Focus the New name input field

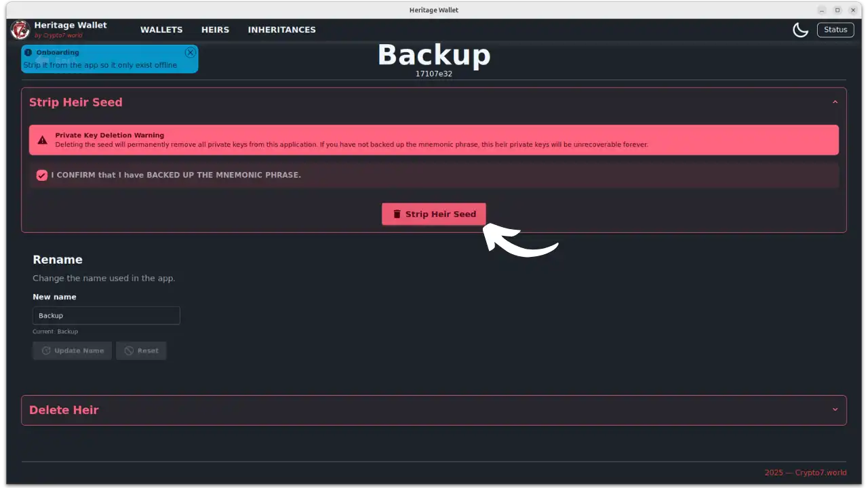[106, 316]
